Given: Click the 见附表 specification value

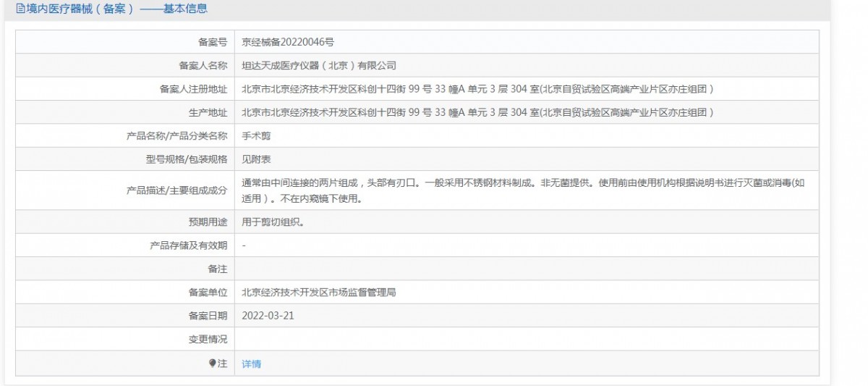Looking at the screenshot, I should coord(256,159).
